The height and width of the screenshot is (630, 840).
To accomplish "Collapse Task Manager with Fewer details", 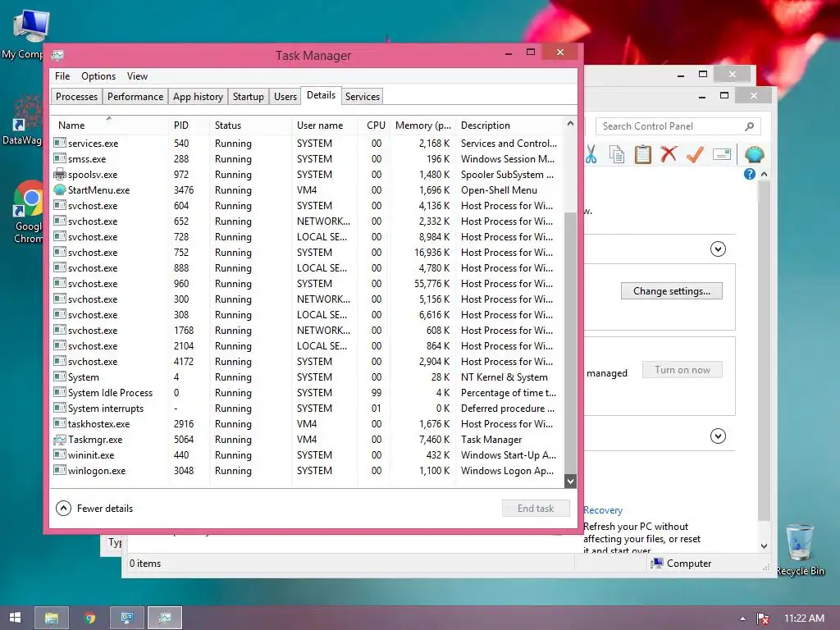I will [x=95, y=509].
